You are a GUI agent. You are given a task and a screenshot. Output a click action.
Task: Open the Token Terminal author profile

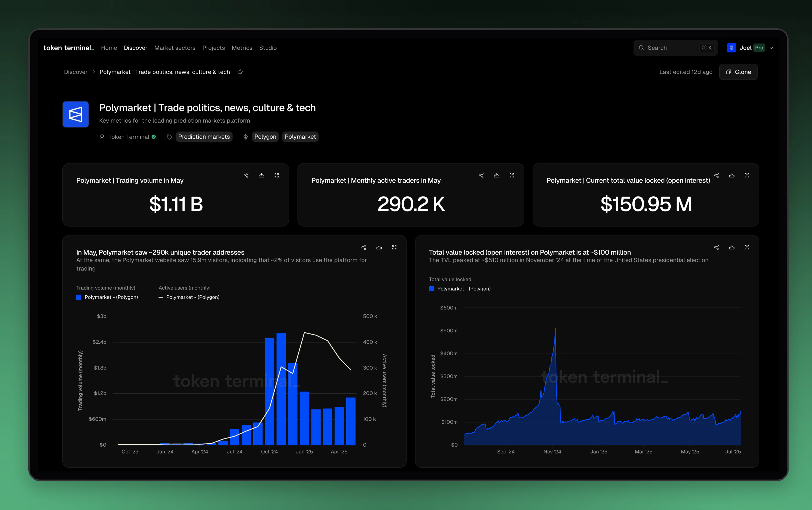point(129,137)
